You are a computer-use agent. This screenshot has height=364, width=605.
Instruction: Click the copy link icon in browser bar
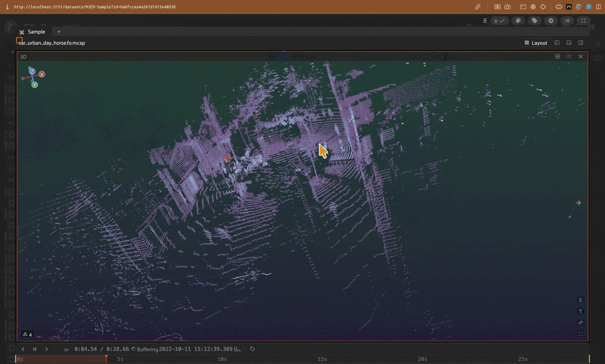tap(477, 7)
